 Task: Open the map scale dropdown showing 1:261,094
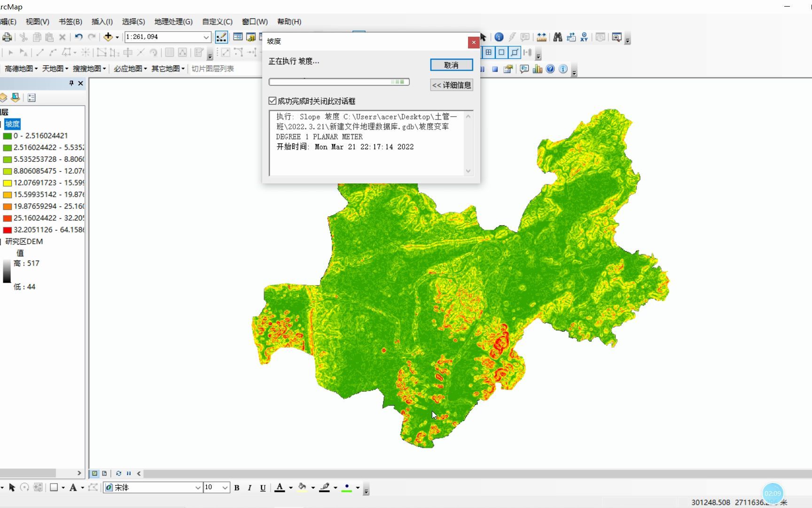coord(207,37)
